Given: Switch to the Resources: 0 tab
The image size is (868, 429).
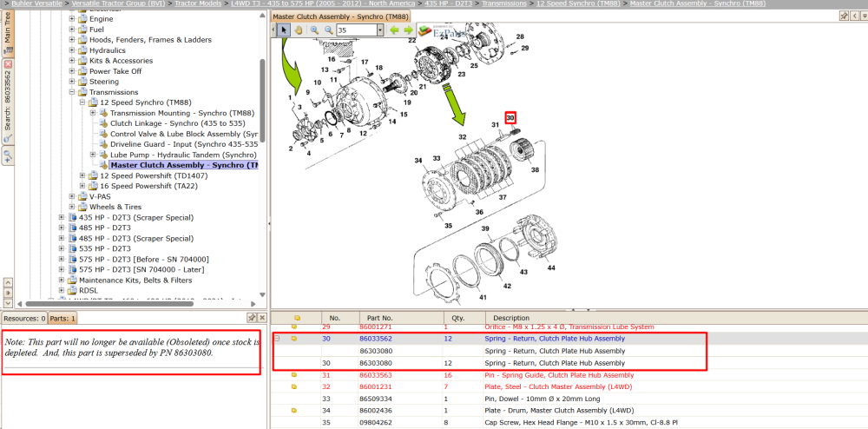Looking at the screenshot, I should pos(24,319).
